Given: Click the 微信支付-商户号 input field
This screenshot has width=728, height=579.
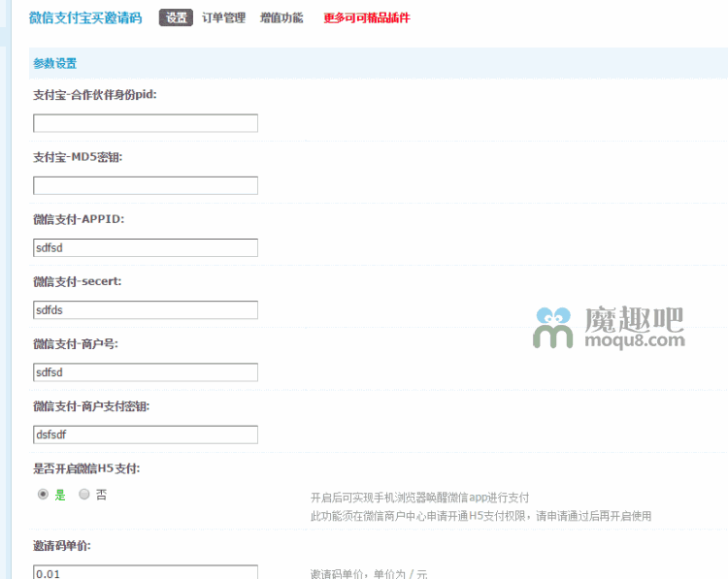Looking at the screenshot, I should coord(146,372).
